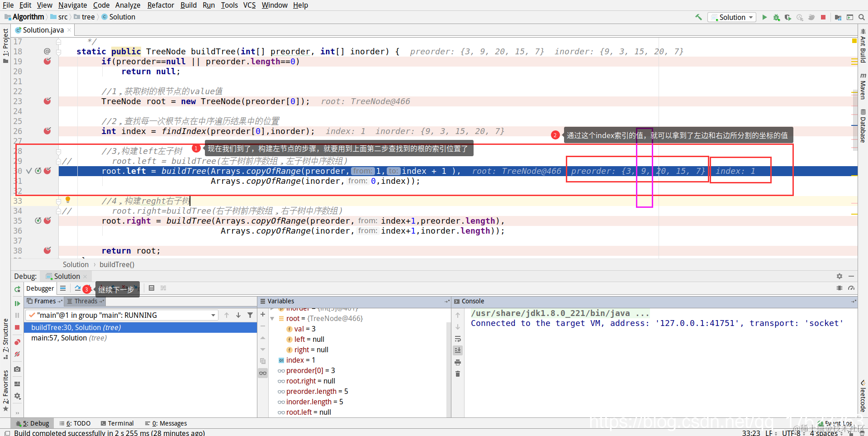Image resolution: width=868 pixels, height=436 pixels.
Task: Toggle breakpoint on line 30
Action: pyautogui.click(x=47, y=171)
